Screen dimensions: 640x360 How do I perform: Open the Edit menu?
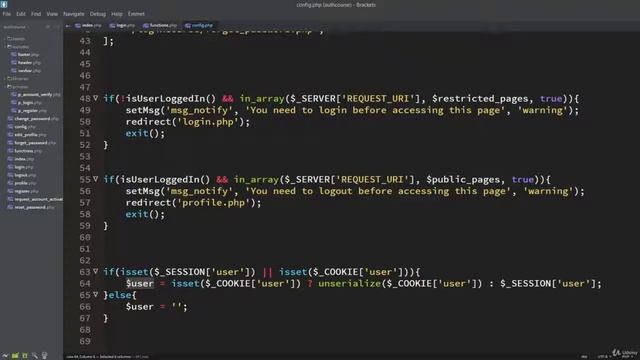(21, 14)
